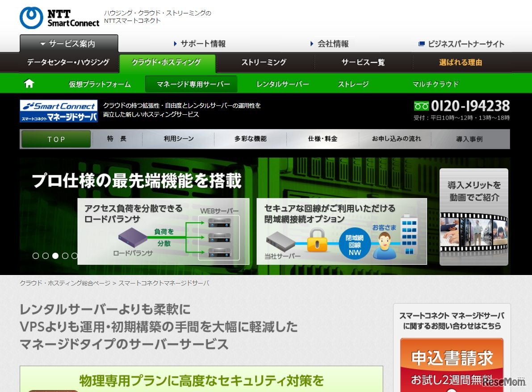This screenshot has width=532, height=392.
Task: Click the home icon in the green navigation bar
Action: 29,83
